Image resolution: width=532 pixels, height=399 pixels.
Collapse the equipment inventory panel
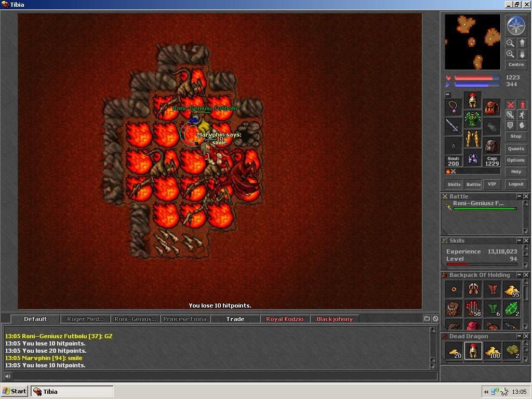click(448, 95)
